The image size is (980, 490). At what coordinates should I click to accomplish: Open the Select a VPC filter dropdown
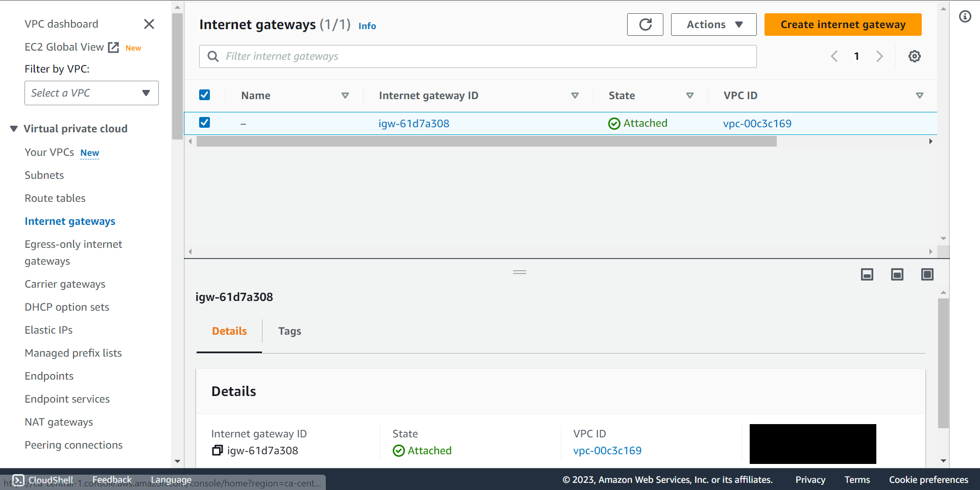coord(91,93)
